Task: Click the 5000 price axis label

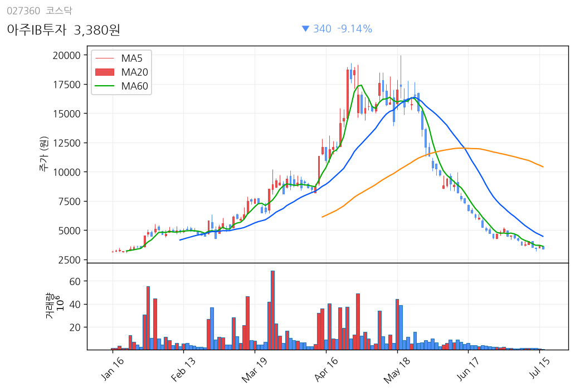Action: [69, 231]
